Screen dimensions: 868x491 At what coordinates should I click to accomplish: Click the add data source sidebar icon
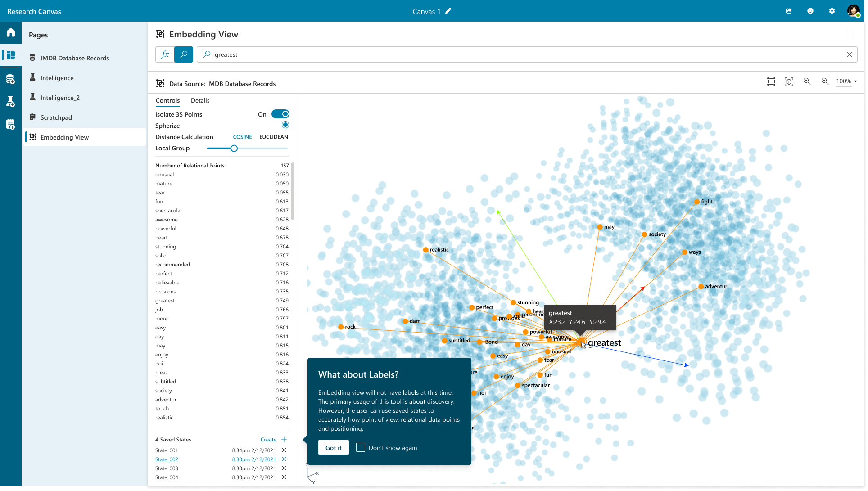pyautogui.click(x=11, y=79)
